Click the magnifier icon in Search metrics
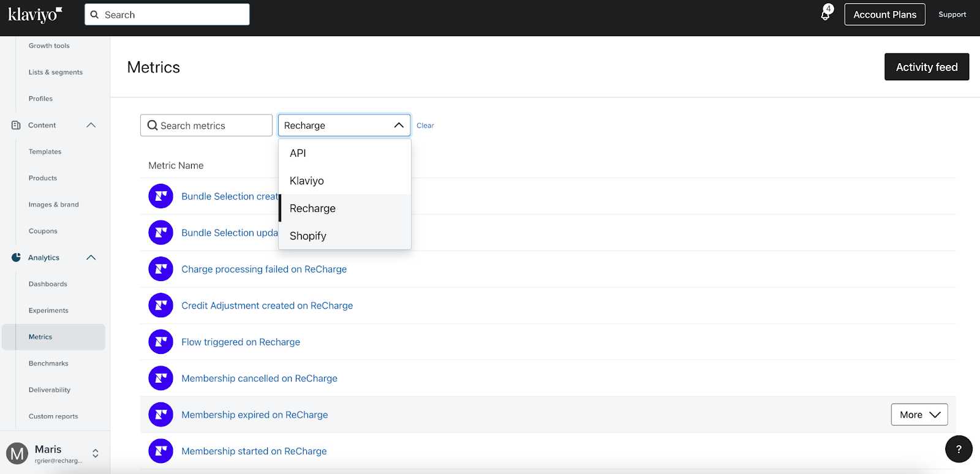This screenshot has width=980, height=474. tap(153, 125)
